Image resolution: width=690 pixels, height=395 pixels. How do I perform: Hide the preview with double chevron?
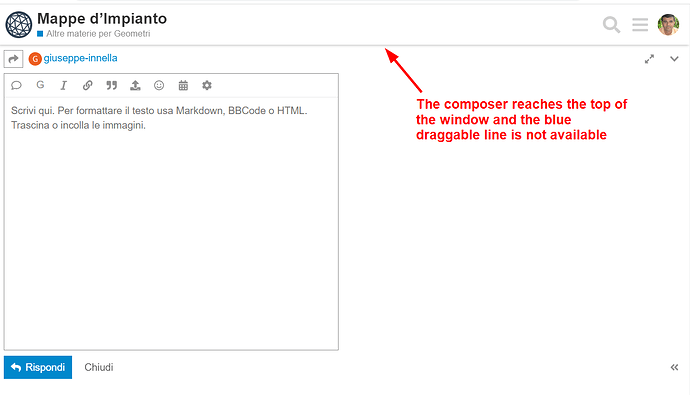coord(674,367)
